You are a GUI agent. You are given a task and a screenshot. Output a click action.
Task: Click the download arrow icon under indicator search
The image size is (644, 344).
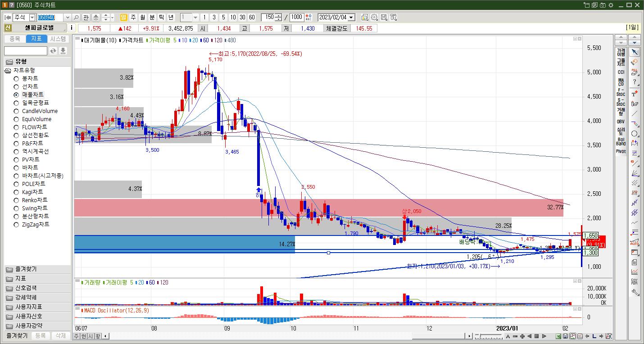pos(63,51)
